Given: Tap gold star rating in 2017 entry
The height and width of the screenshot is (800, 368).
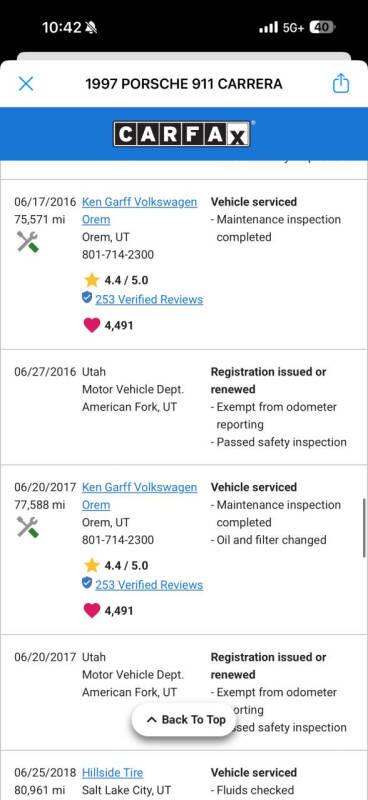Looking at the screenshot, I should (x=92, y=565).
